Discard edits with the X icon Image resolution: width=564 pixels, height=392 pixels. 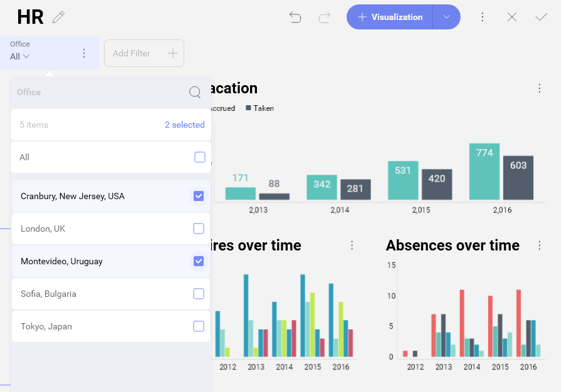click(x=512, y=18)
